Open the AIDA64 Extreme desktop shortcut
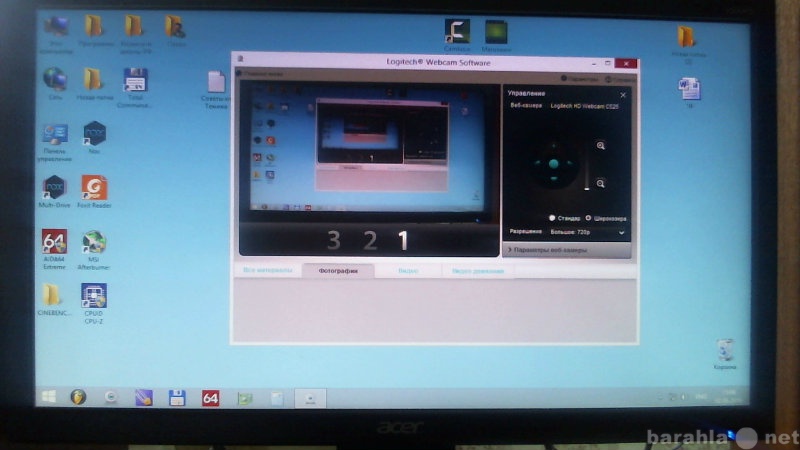Image resolution: width=800 pixels, height=450 pixels. point(54,249)
